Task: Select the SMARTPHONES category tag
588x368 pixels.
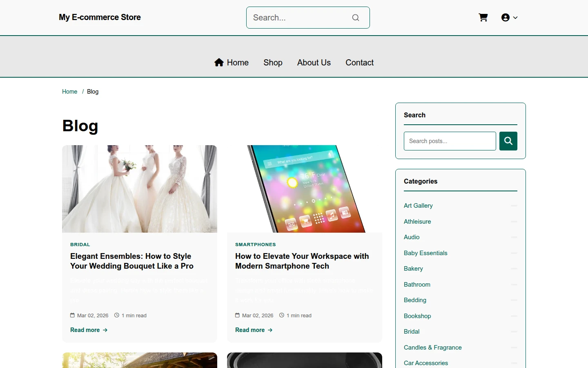Action: coord(256,245)
